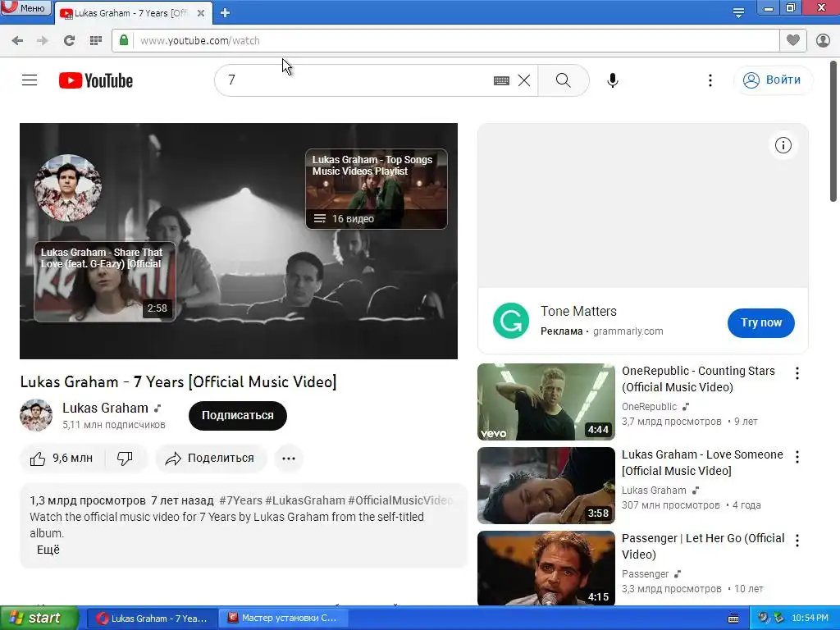Screen dimensions: 840x630
Task: Open the browser account profile icon
Action: 823,40
